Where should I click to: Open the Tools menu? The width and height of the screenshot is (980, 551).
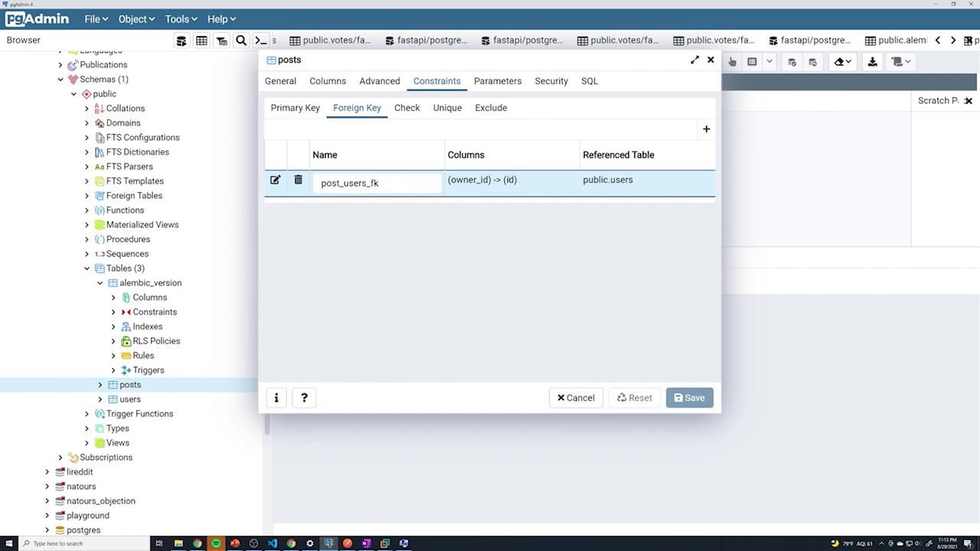click(x=181, y=19)
